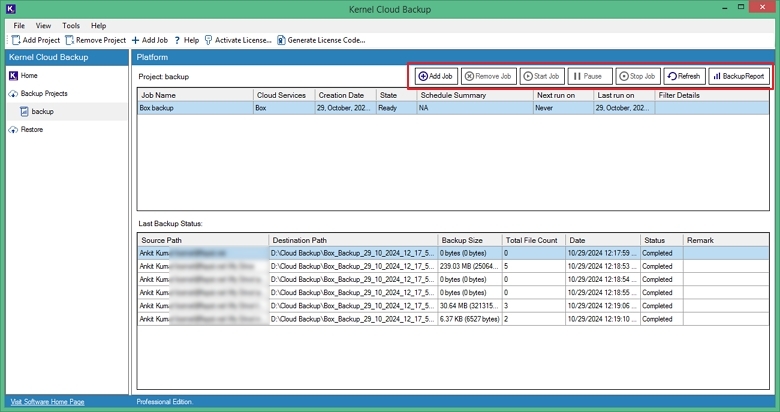
Task: Click the Total File Count column header
Action: pyautogui.click(x=534, y=240)
